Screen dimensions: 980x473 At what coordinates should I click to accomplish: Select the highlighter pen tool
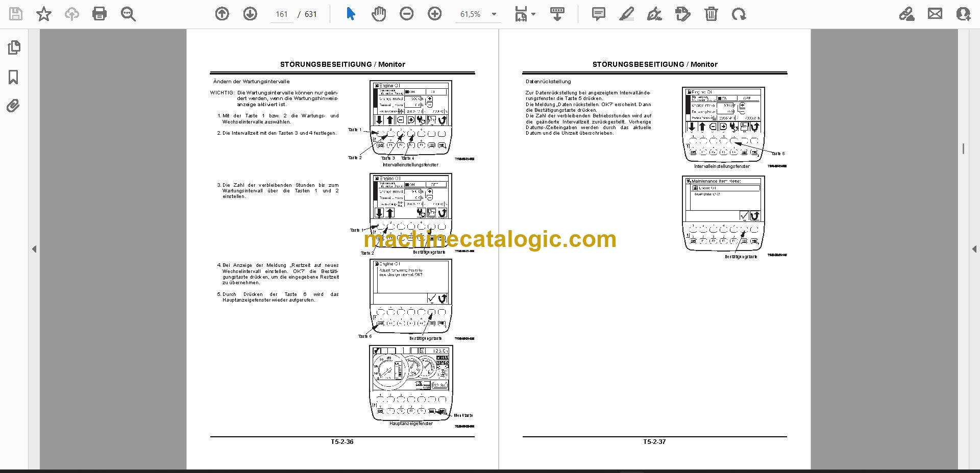[x=626, y=14]
